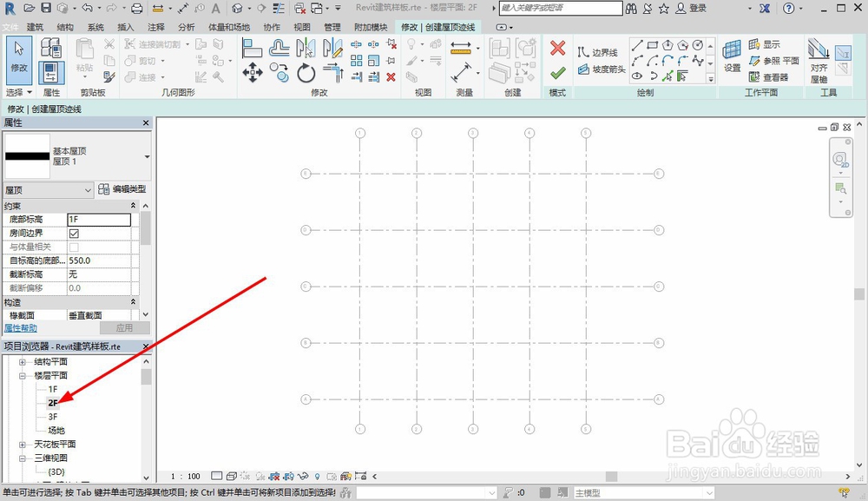Collapse the 楼层平面 tree node
The image size is (868, 501).
23,376
